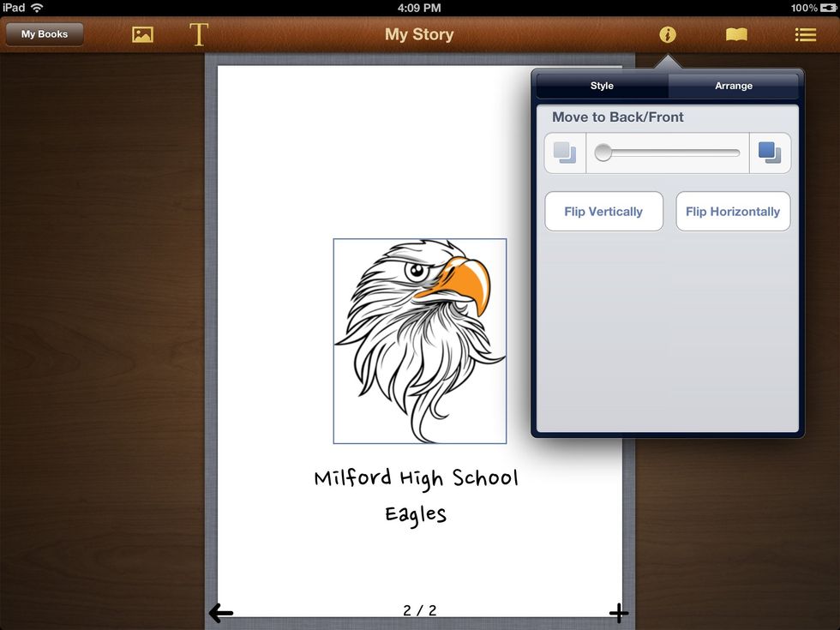The height and width of the screenshot is (630, 840).
Task: Select the Arrange tab
Action: tap(734, 86)
